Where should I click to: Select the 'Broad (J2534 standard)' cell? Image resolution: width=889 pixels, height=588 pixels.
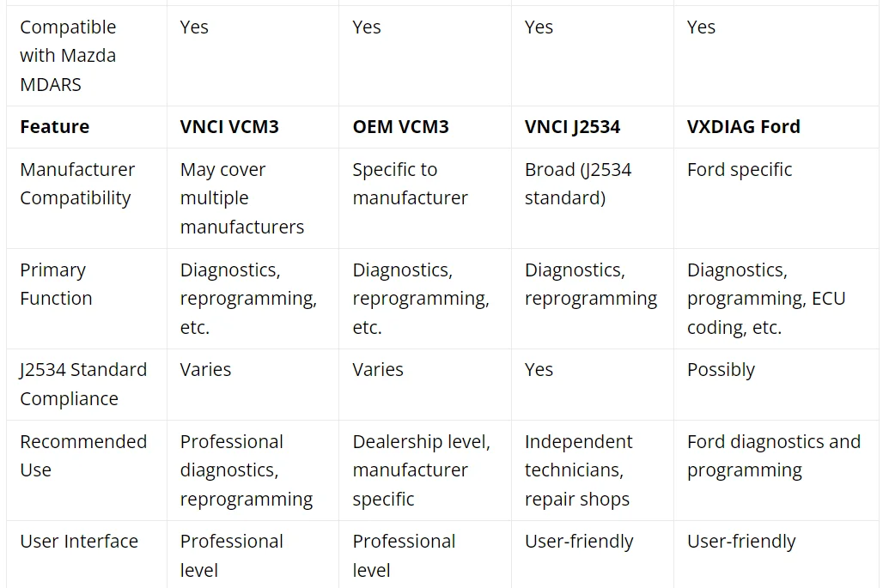578,184
